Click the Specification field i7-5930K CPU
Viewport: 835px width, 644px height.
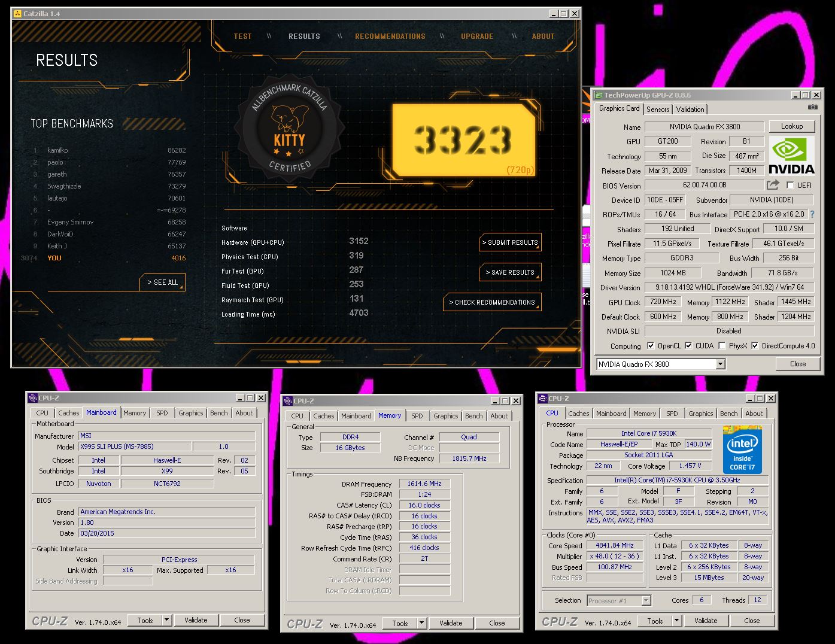tap(677, 480)
